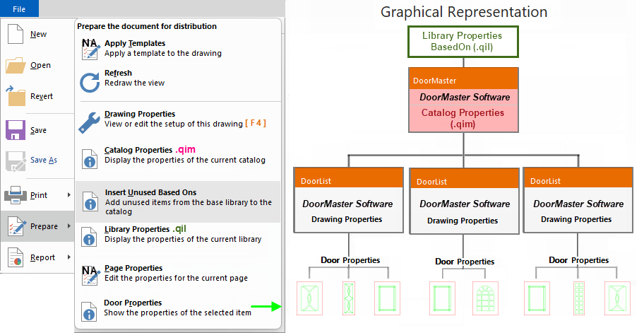The width and height of the screenshot is (644, 333).
Task: Click the DoorMaster Catalog Properties box
Action: click(x=463, y=100)
